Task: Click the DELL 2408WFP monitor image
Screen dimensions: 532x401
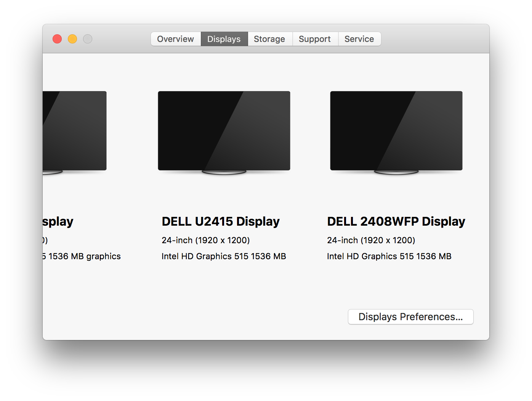Action: (x=396, y=133)
